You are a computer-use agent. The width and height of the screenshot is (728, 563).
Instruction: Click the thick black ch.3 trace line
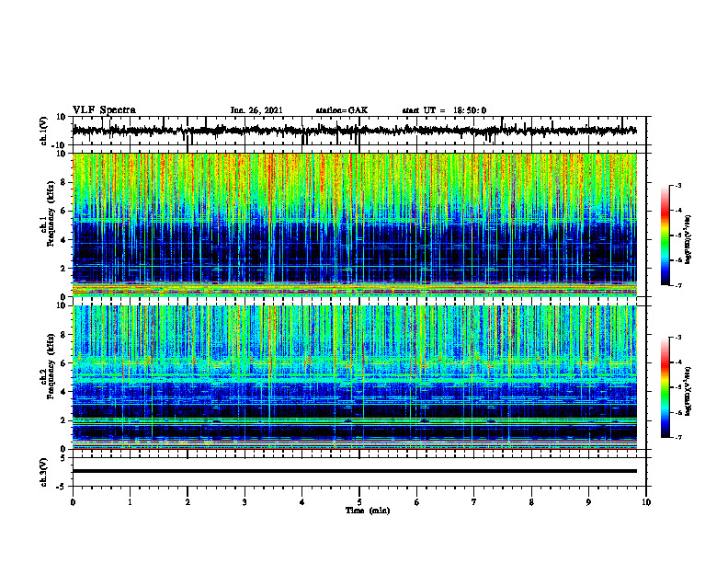[354, 471]
